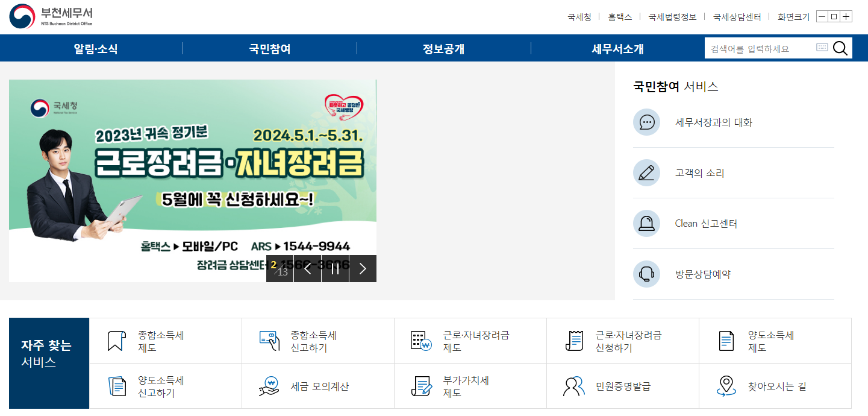The height and width of the screenshot is (416, 868).
Task: Select the 세무서장과의 대화 speech bubble icon
Action: pos(646,122)
